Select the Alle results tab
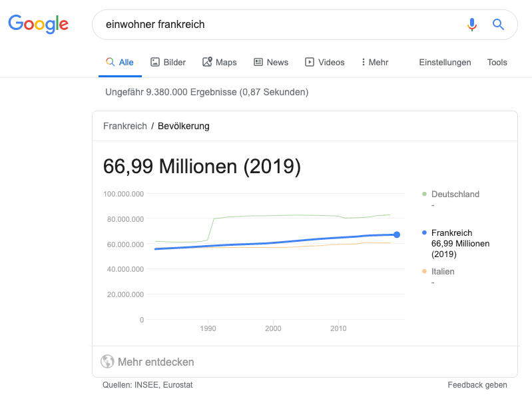 click(120, 62)
